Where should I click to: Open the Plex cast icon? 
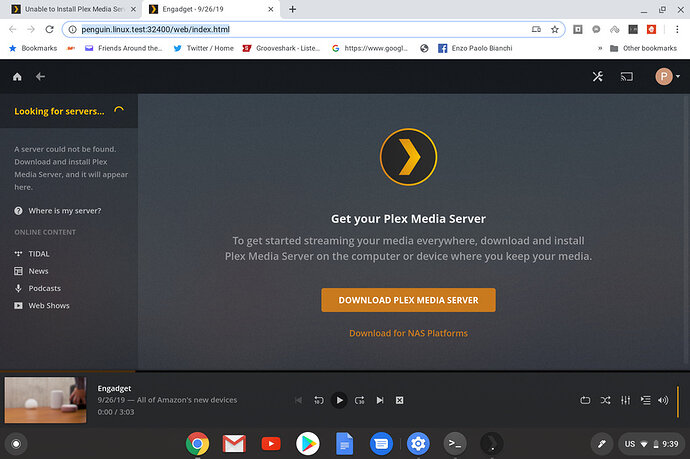pyautogui.click(x=627, y=77)
